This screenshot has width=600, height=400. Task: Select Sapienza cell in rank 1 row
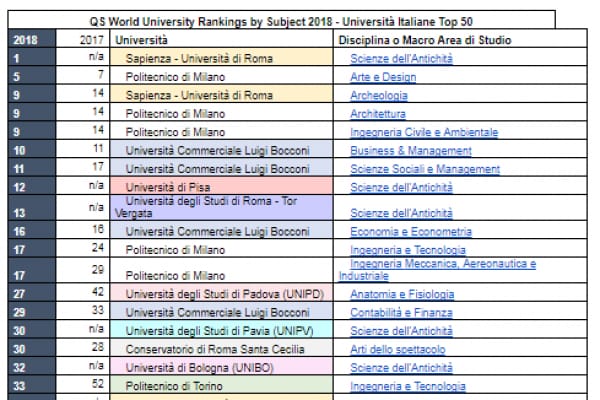tap(221, 57)
